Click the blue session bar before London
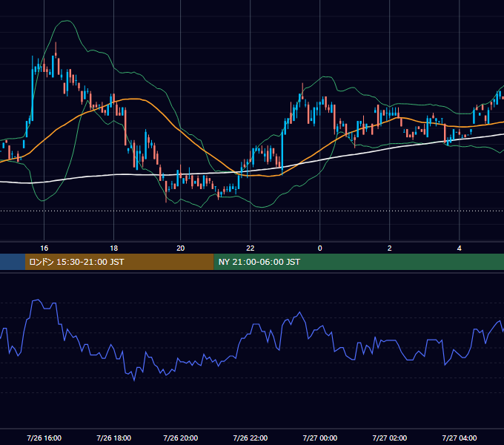 click(13, 262)
